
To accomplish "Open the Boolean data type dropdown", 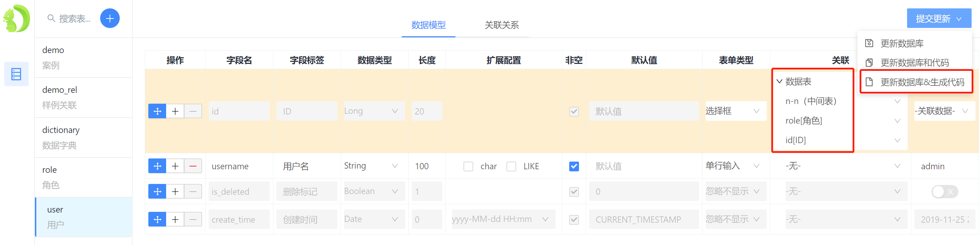I will pos(374,191).
